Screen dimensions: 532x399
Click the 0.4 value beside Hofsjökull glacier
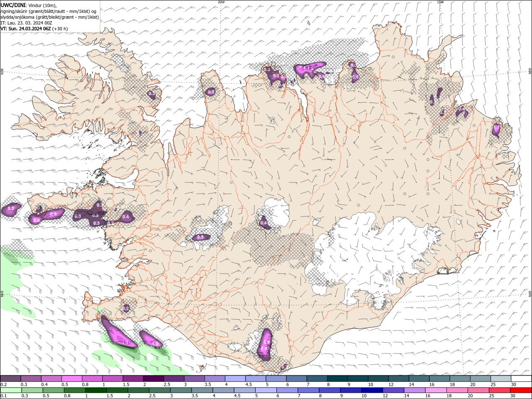click(x=264, y=223)
